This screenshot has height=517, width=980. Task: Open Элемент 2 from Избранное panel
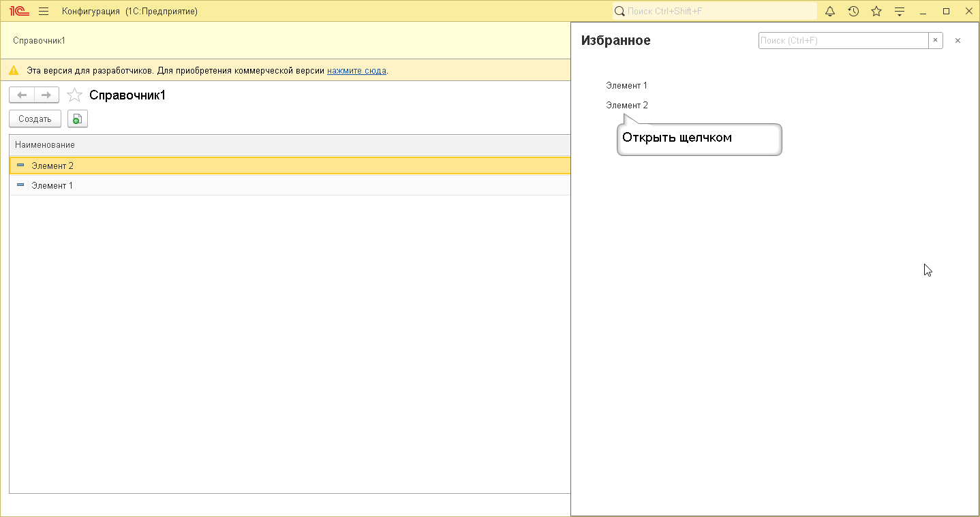[626, 106]
